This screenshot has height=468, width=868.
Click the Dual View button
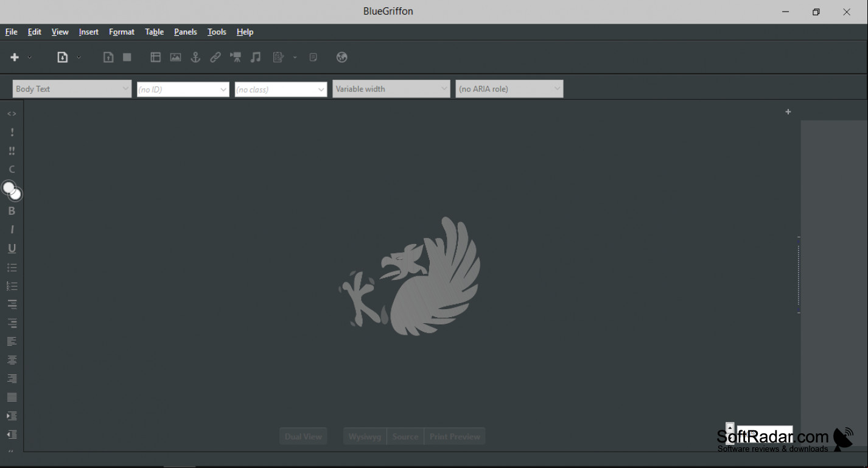pyautogui.click(x=303, y=436)
